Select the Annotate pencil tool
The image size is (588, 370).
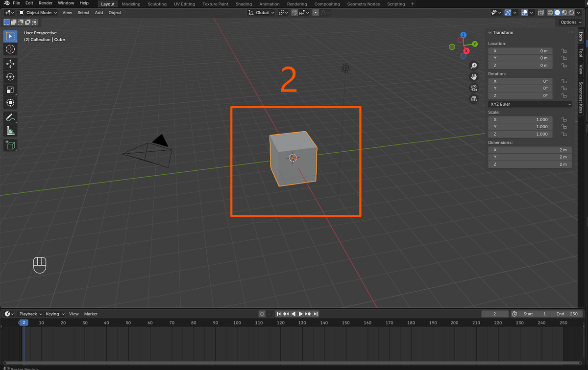click(x=10, y=117)
